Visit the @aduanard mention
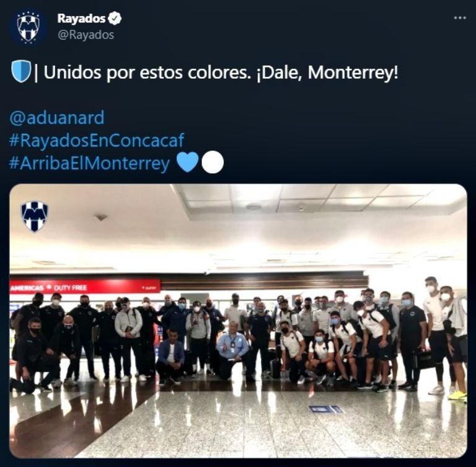This screenshot has width=476, height=467. (x=57, y=118)
